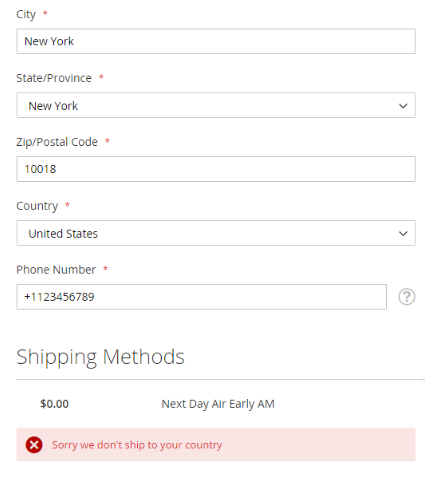Screen dimensions: 431x483
Task: Click the Phone Number field with +1123456789
Action: point(202,297)
